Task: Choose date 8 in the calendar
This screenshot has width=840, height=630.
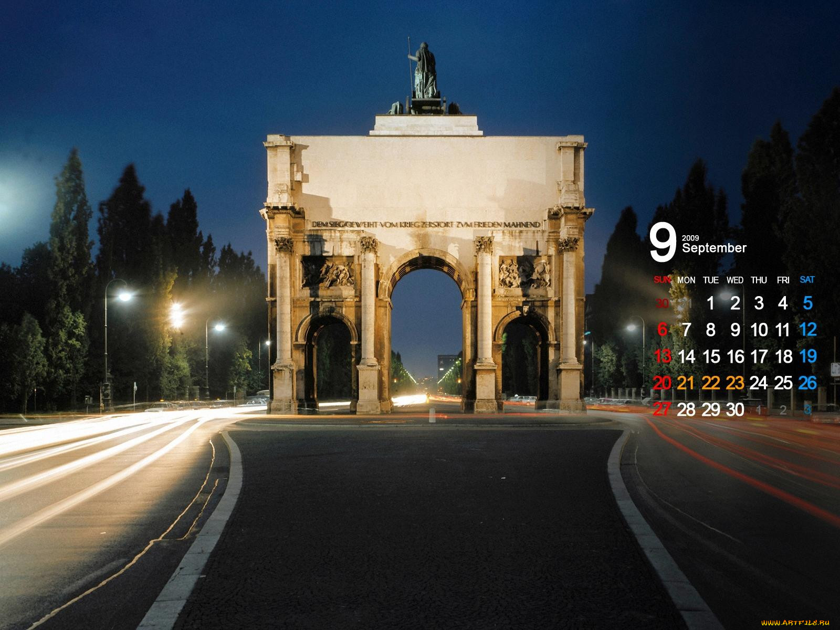Action: click(x=711, y=330)
